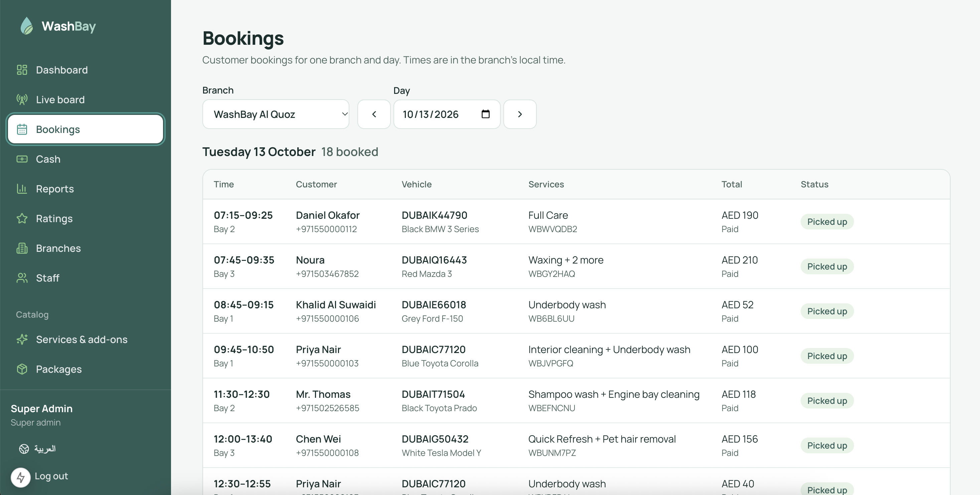
Task: Open the Staff page
Action: click(86, 278)
